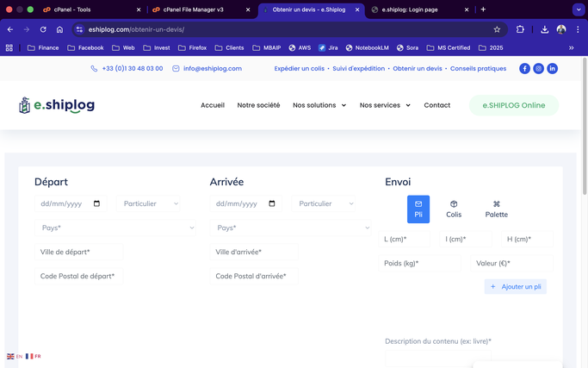Reload the page
Viewport: 588px width, 368px height.
click(43, 29)
